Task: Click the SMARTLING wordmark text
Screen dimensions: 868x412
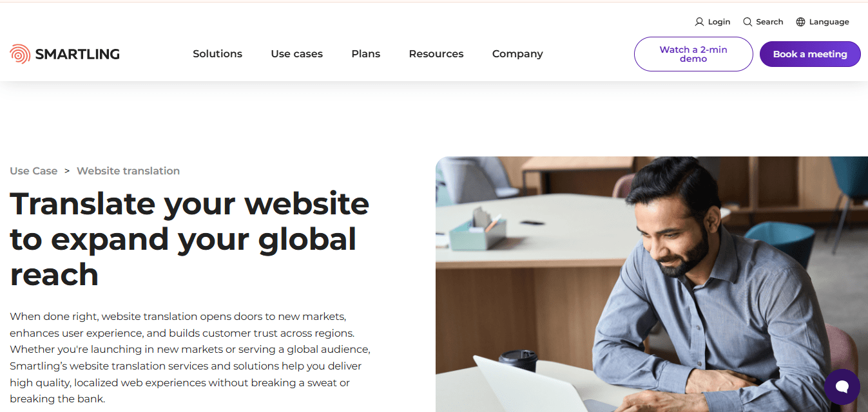Action: click(x=77, y=54)
